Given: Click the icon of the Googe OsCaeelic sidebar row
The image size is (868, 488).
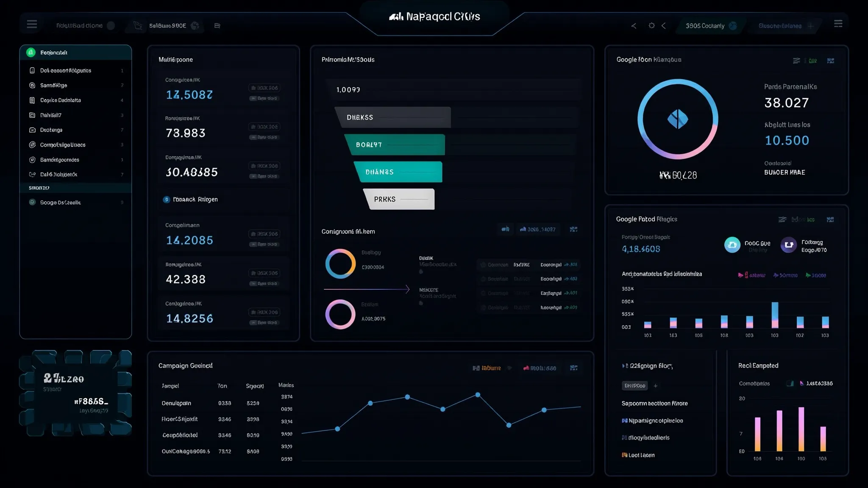Looking at the screenshot, I should tap(32, 202).
